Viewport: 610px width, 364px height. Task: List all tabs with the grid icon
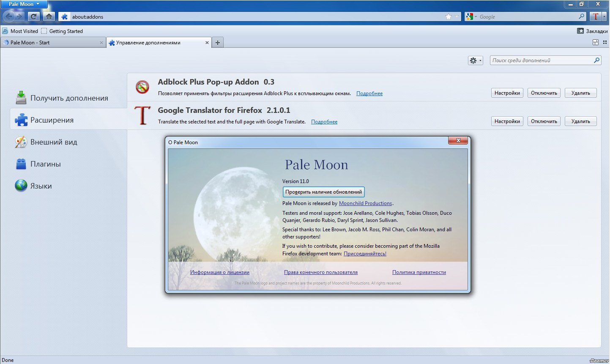click(x=605, y=42)
